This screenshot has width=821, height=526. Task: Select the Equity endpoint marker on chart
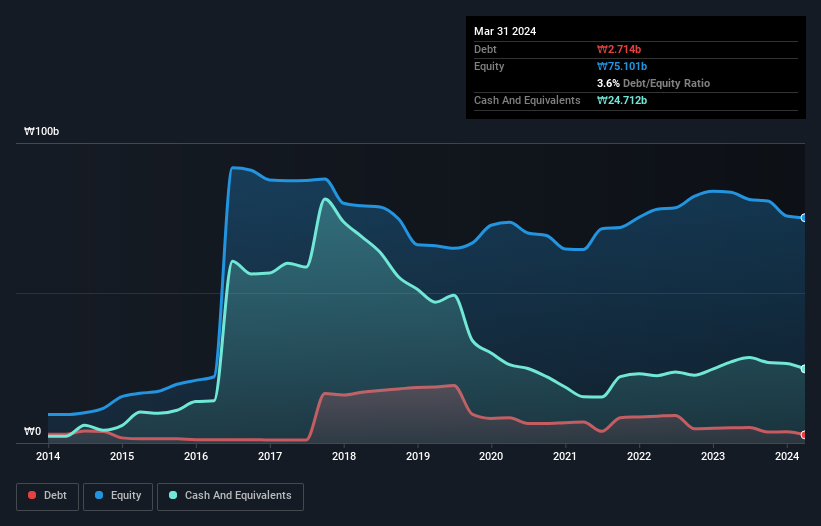click(x=804, y=218)
